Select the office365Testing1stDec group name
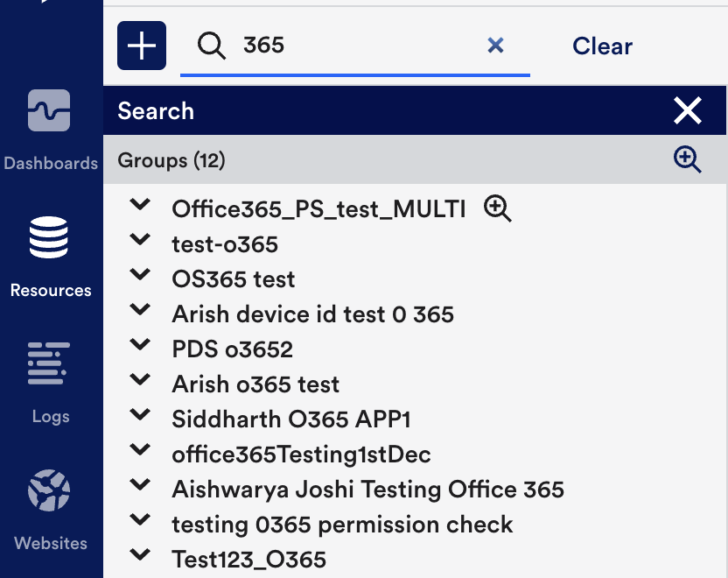 click(x=301, y=455)
